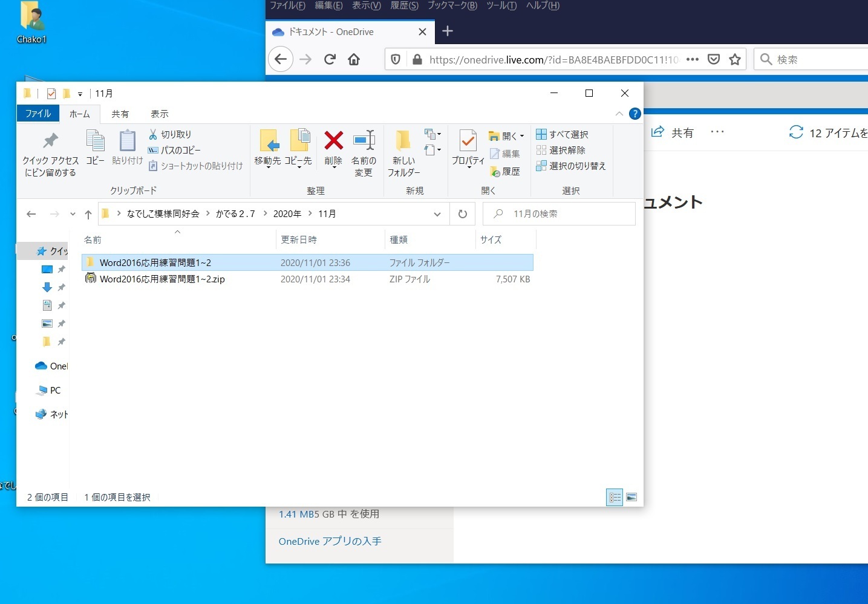Collapse the ribbon with chevron arrow
Image resolution: width=868 pixels, height=604 pixels.
pos(619,114)
